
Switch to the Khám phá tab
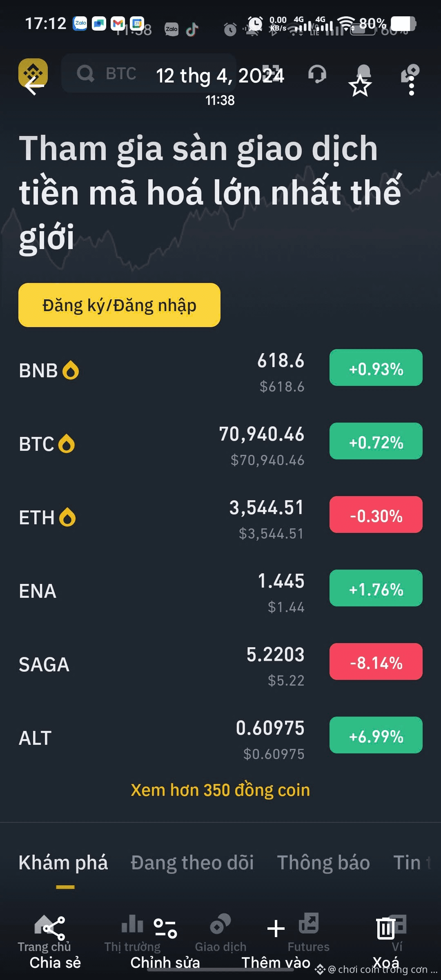[63, 863]
